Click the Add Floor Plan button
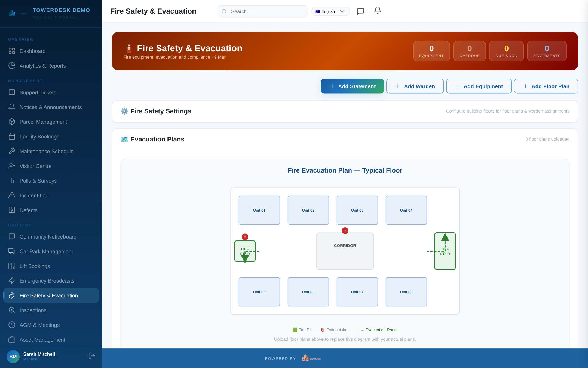Screen dimensions: 588x368 [546, 86]
